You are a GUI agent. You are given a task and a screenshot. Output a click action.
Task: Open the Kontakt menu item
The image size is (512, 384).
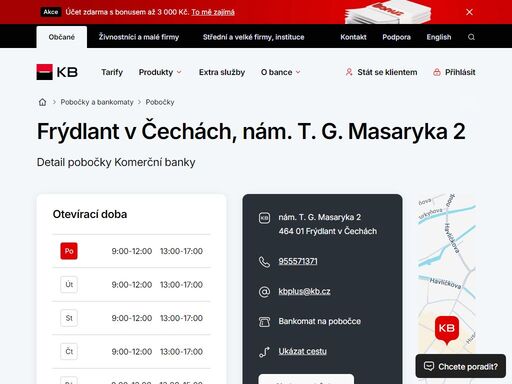(353, 37)
